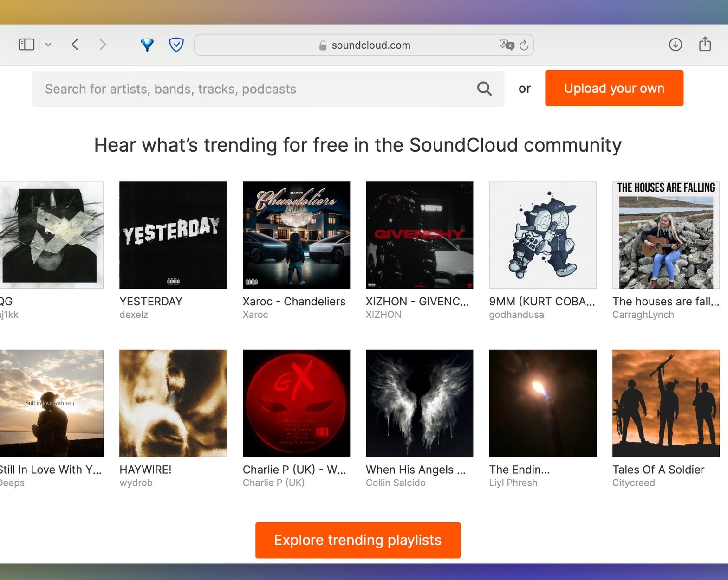Click the Upload your own button
This screenshot has width=728, height=580.
(614, 88)
